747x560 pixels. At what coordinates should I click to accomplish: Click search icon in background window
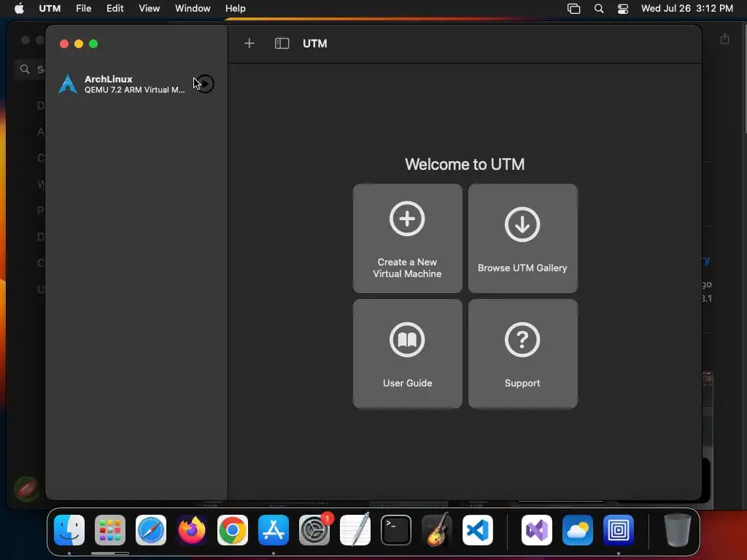click(x=25, y=69)
